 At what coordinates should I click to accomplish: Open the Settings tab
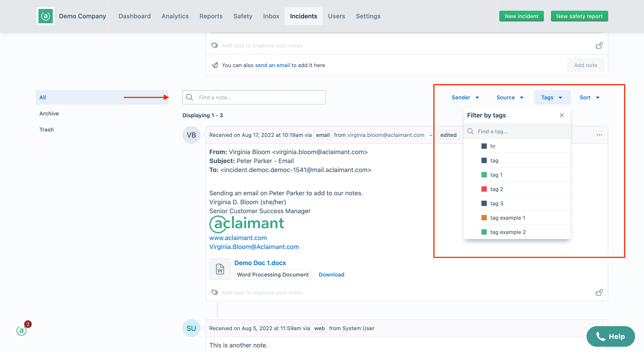[x=368, y=16]
